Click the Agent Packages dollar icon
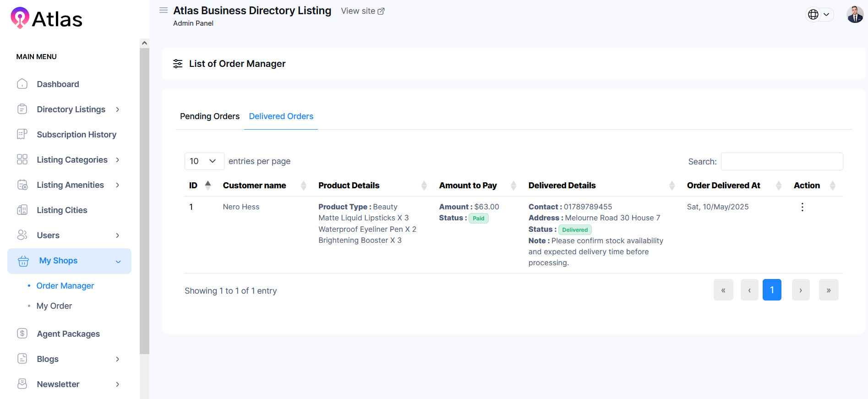The image size is (868, 399). (22, 333)
